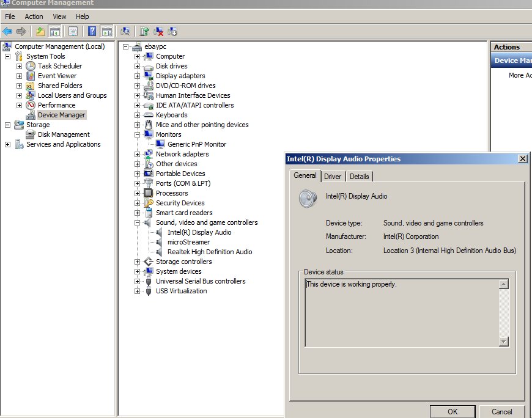Toggle the Actions pane visibility
Viewport: 532px width, 418px height.
pos(107,31)
